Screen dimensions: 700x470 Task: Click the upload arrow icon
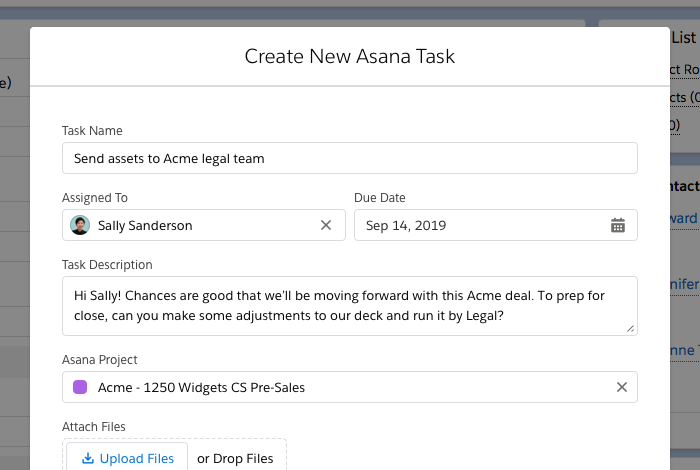coord(88,459)
